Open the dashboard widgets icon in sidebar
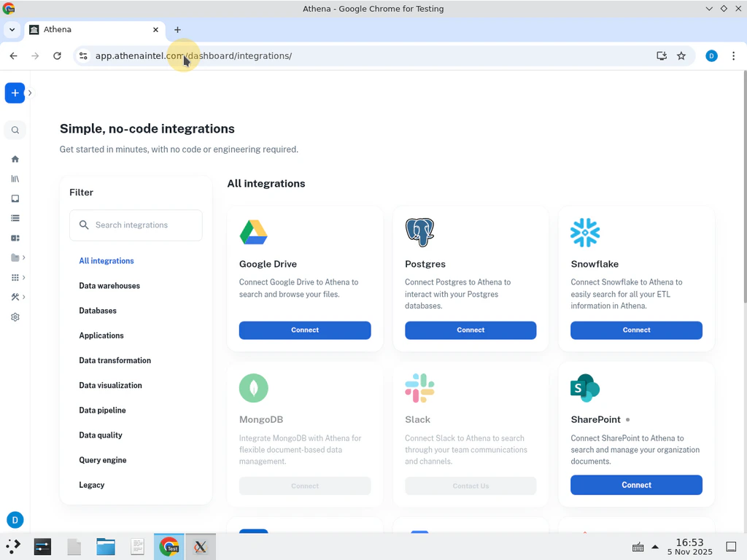Image resolution: width=747 pixels, height=560 pixels. coord(15,238)
